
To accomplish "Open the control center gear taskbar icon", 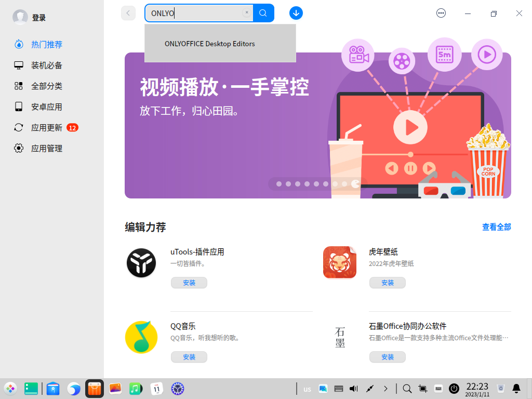I will click(x=178, y=389).
